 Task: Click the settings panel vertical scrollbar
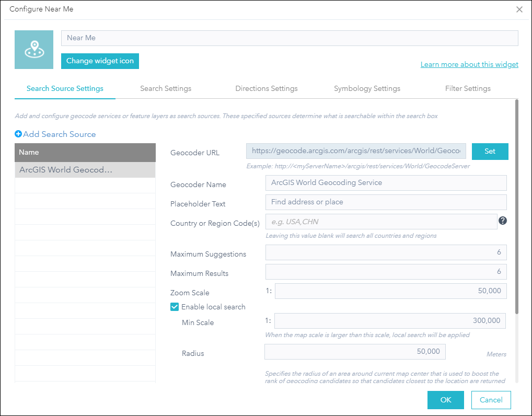[x=516, y=206]
